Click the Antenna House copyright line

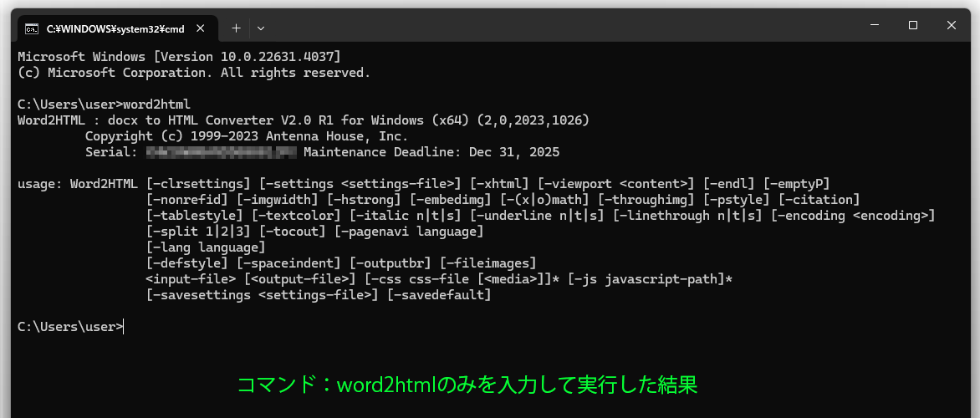point(247,136)
